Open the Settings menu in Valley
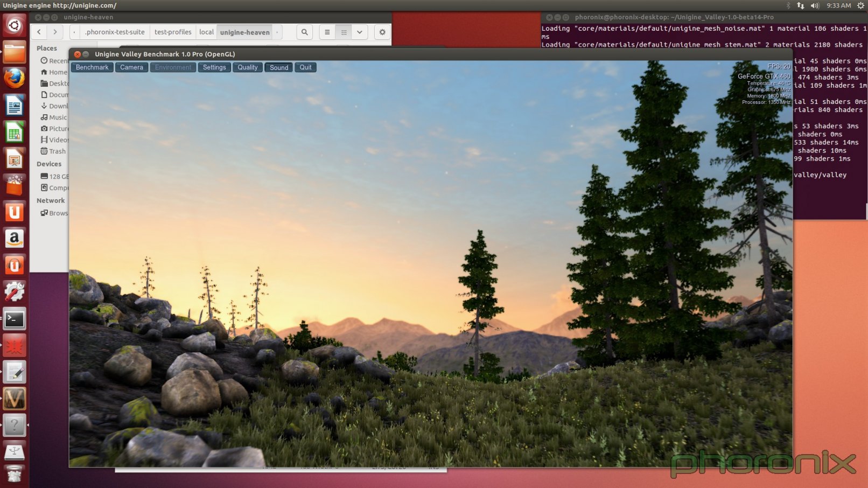The height and width of the screenshot is (488, 868). click(x=214, y=67)
